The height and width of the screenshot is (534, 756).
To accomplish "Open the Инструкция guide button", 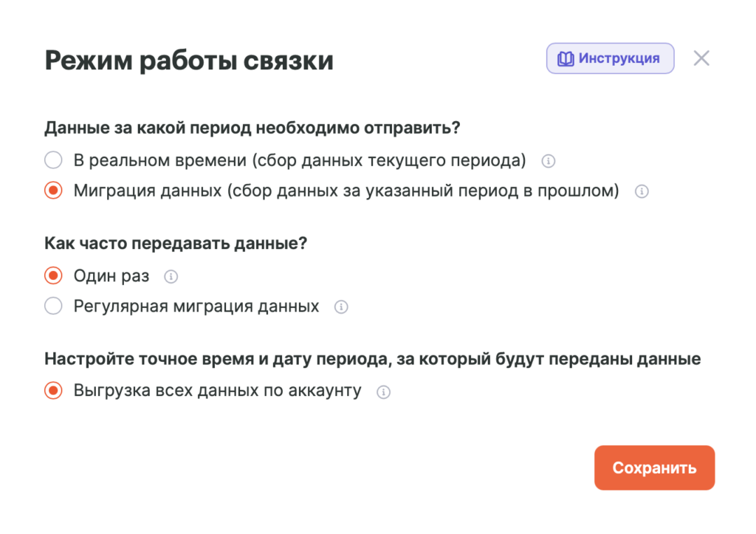I will 611,58.
